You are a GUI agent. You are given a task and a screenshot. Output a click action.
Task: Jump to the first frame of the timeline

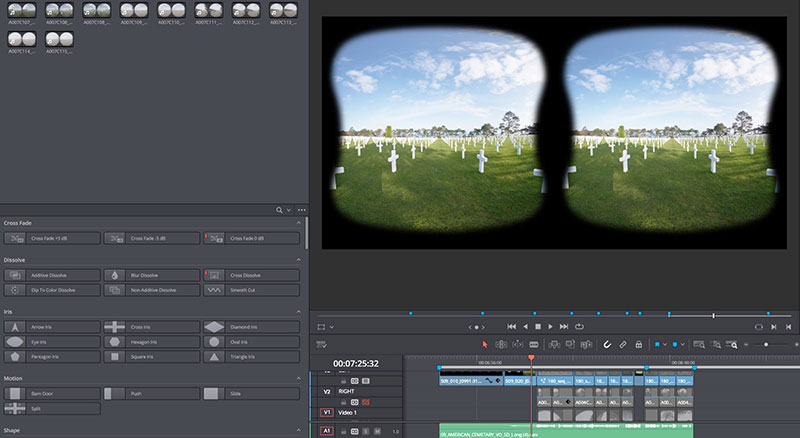pos(512,326)
